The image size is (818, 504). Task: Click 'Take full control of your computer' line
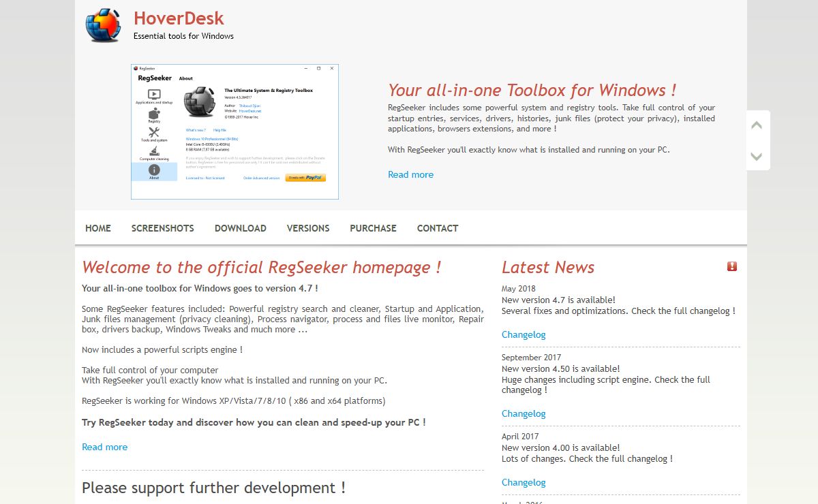tap(150, 370)
